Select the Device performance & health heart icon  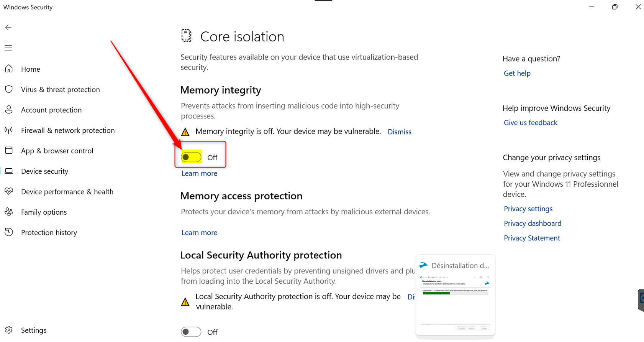[9, 191]
